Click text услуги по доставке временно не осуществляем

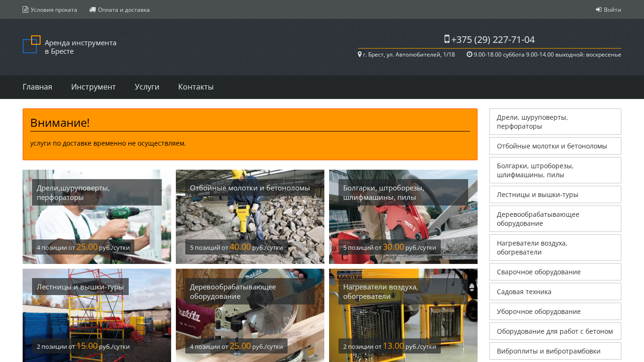tap(108, 143)
